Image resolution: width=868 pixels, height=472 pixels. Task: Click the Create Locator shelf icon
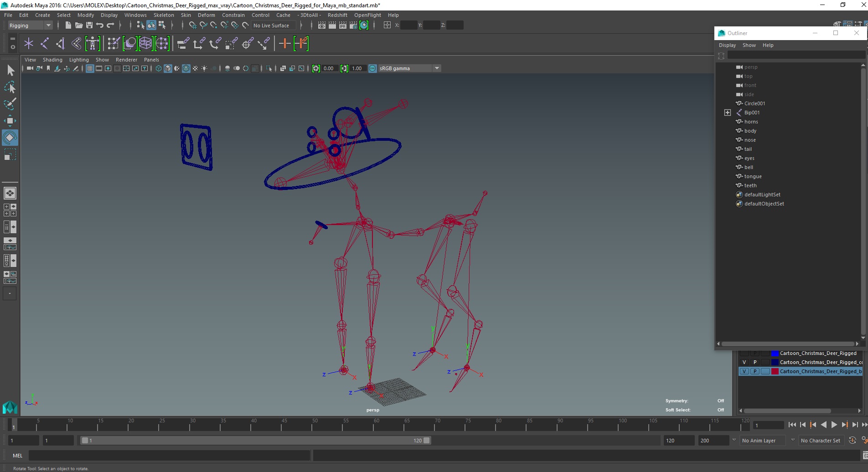tap(29, 44)
